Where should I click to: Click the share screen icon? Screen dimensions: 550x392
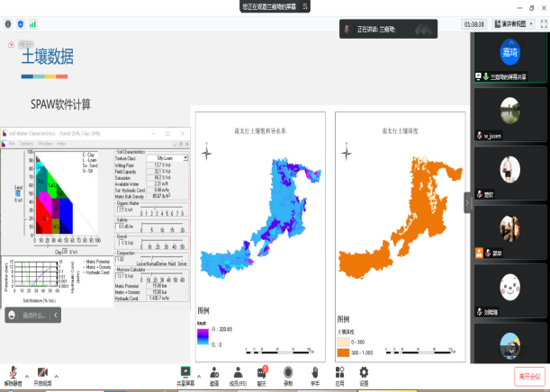coord(185,371)
